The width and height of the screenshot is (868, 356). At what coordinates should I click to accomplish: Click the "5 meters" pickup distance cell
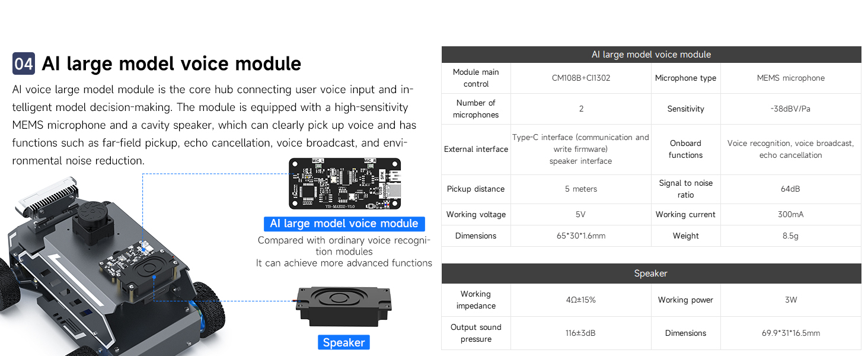pos(581,189)
